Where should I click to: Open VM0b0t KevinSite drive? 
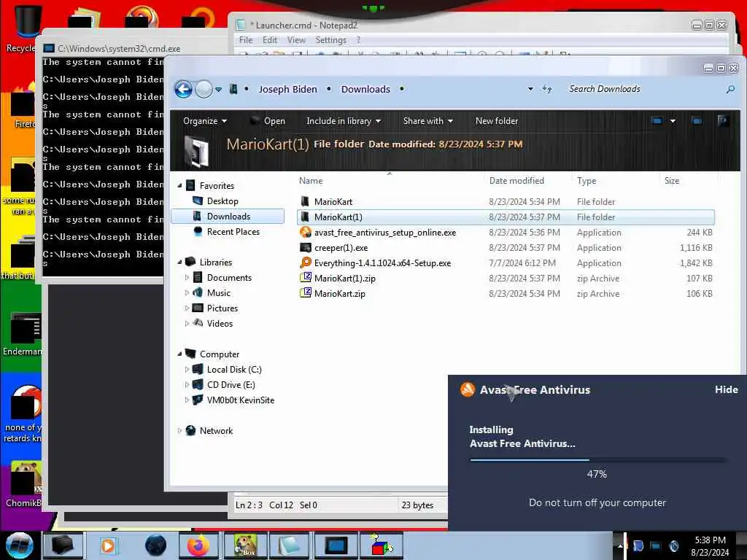241,400
